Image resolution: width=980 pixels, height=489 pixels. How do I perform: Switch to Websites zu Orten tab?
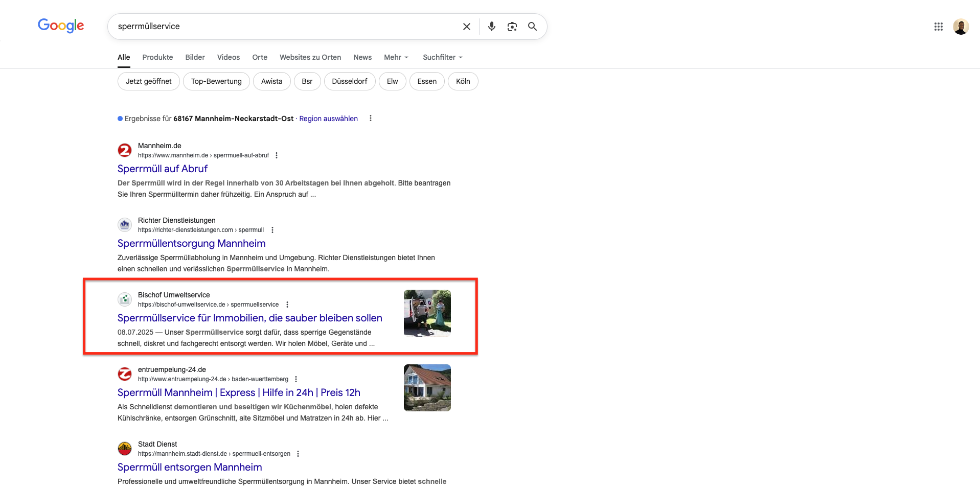[310, 57]
